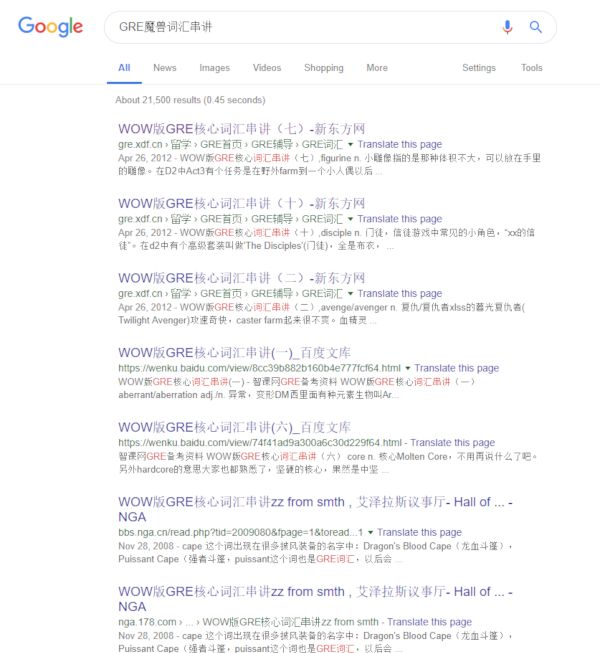Open the Images tab
Viewport: 600px width, 653px height.
(x=214, y=68)
